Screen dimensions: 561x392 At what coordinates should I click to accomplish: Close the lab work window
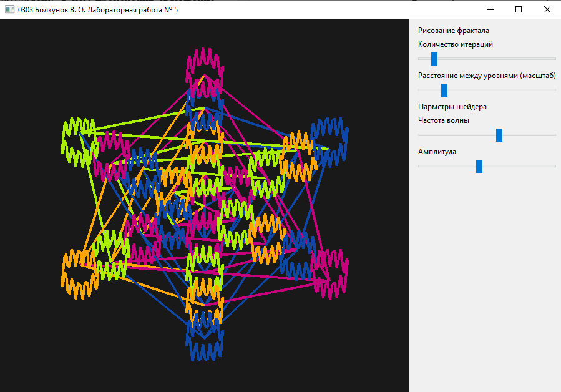547,9
